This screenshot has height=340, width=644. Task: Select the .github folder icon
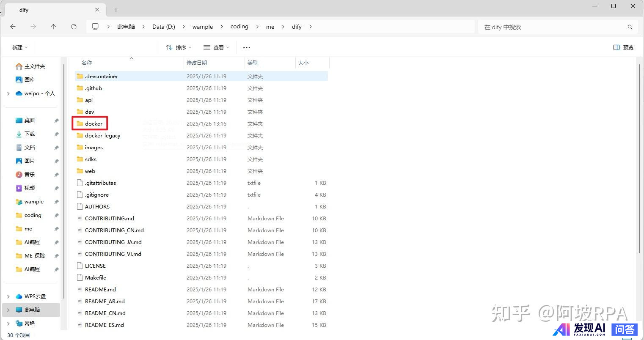coord(80,88)
